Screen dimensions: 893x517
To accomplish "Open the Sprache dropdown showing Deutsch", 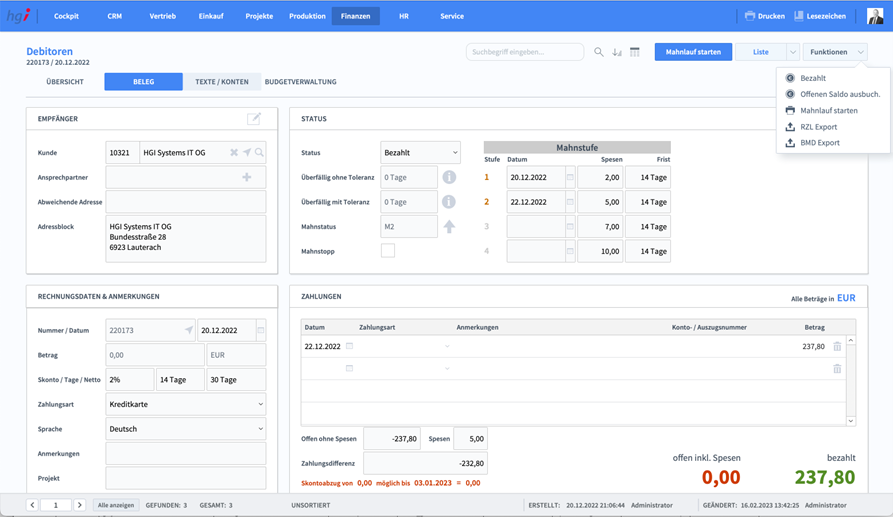I will (186, 429).
